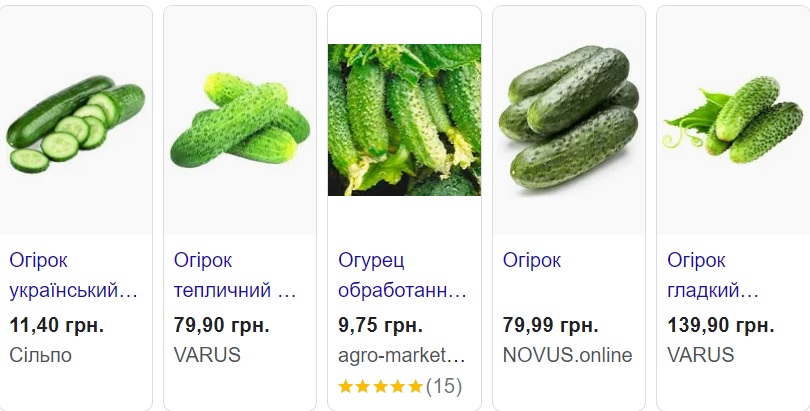The height and width of the screenshot is (411, 810).
Task: Click the 79,90 грн. price
Action: click(x=222, y=325)
